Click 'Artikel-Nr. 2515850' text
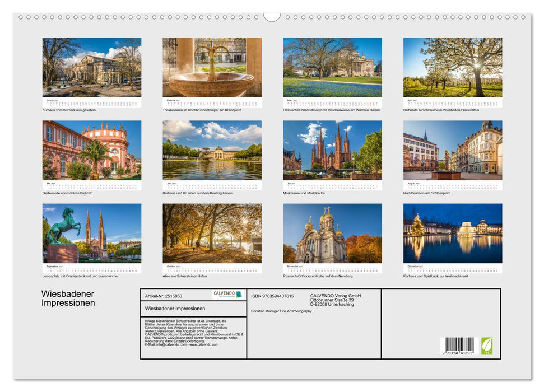This screenshot has width=544, height=392. click(x=164, y=296)
